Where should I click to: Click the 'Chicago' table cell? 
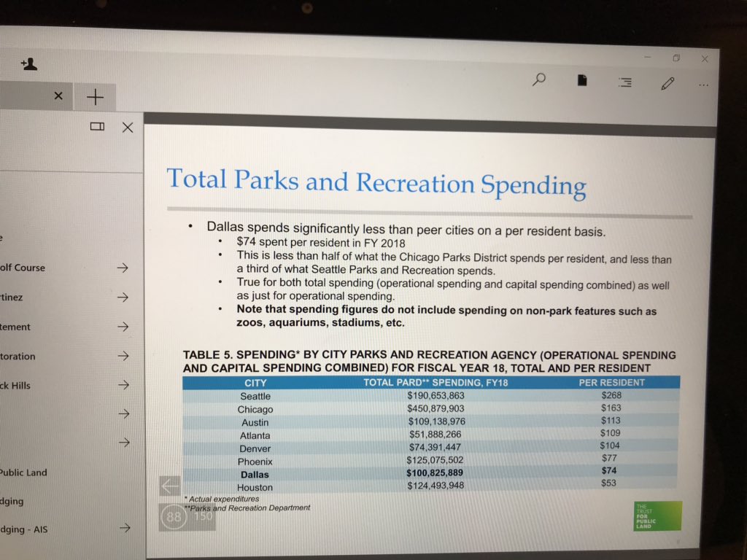[x=255, y=410]
